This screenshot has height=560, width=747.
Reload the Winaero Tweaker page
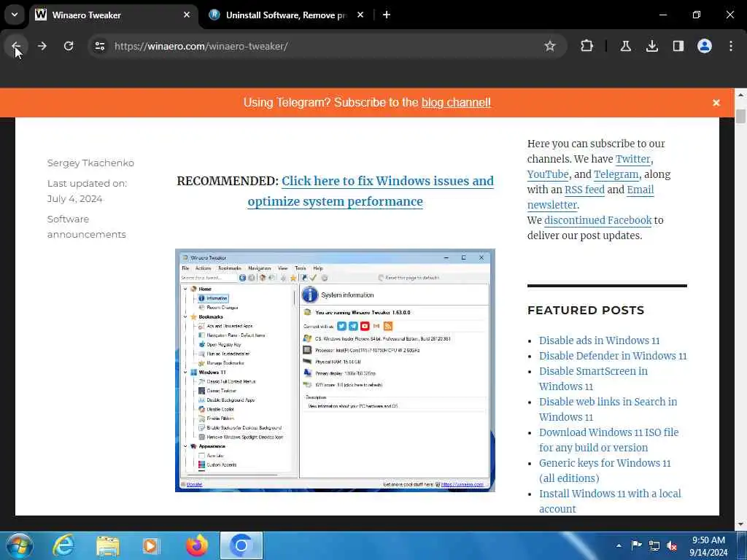tap(69, 46)
